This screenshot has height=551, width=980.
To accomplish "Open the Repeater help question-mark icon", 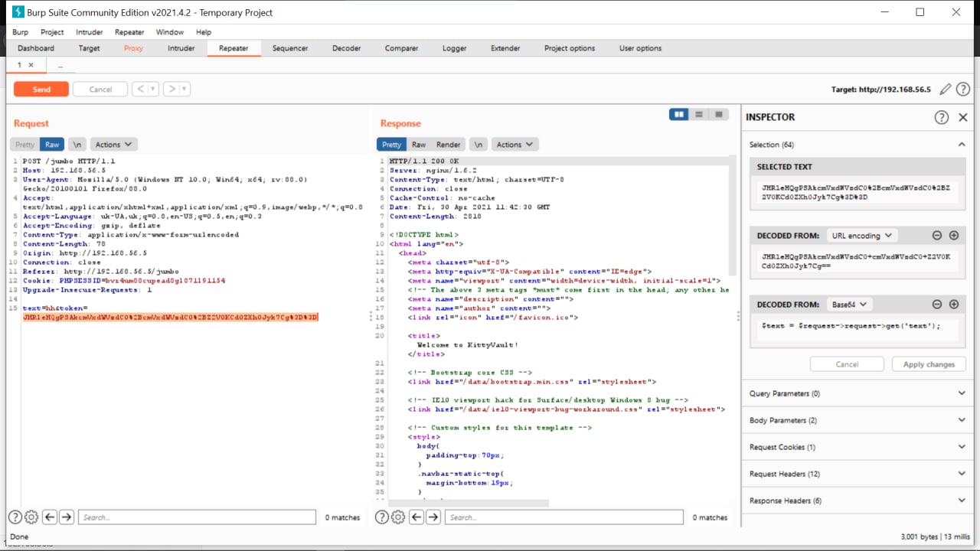I will (x=965, y=90).
